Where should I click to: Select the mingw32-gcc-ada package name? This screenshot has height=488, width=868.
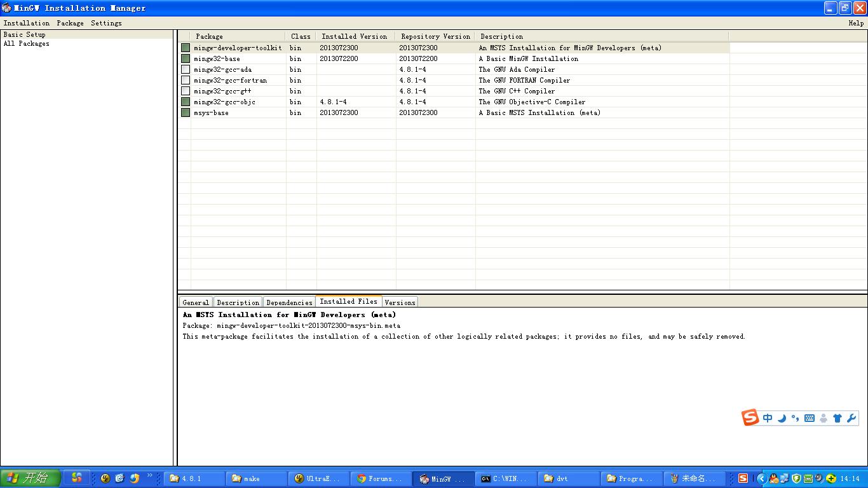[x=223, y=69]
